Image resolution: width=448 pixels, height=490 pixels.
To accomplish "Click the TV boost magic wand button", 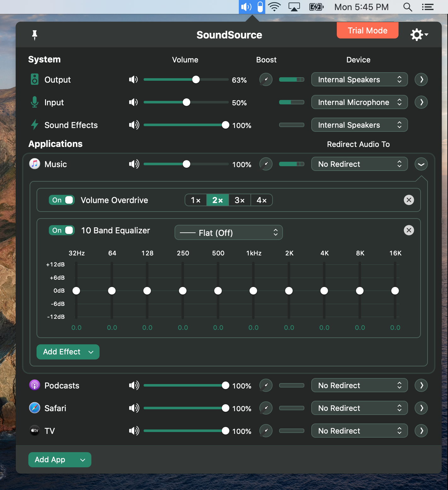I will [266, 431].
